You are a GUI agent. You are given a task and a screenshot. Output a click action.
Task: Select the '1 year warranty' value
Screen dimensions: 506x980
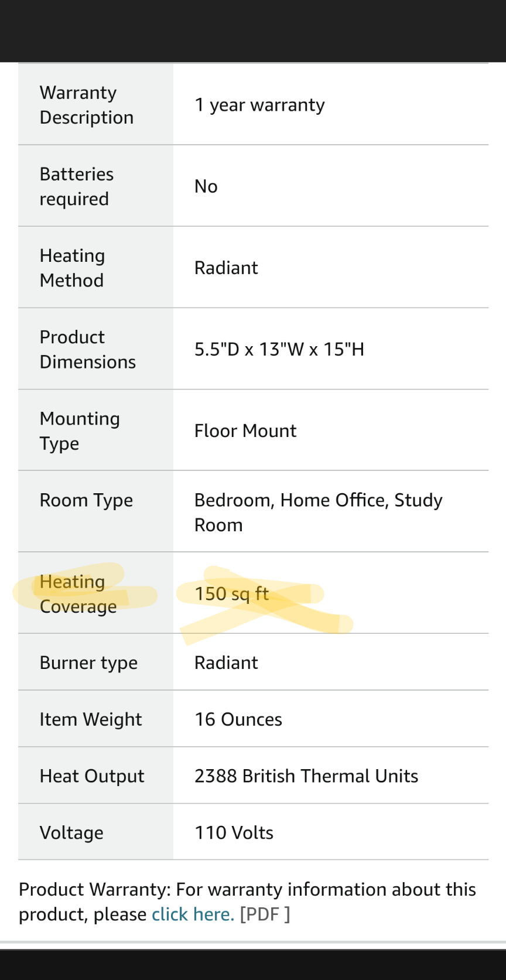(259, 105)
